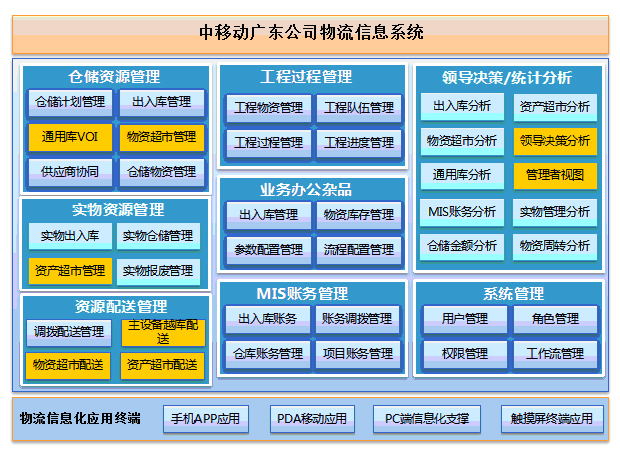Select the yellow 管理者视图 box

[x=555, y=175]
